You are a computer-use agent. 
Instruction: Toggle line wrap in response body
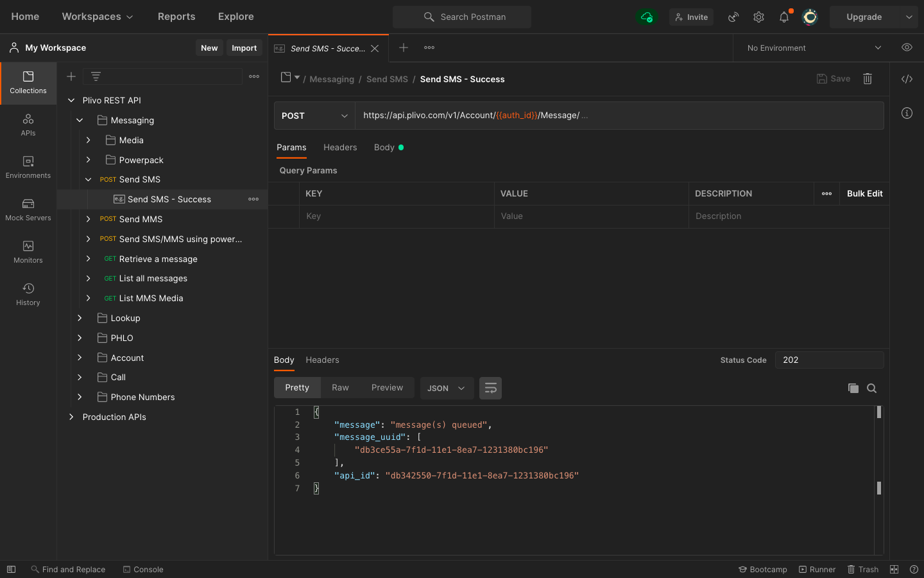pyautogui.click(x=490, y=388)
